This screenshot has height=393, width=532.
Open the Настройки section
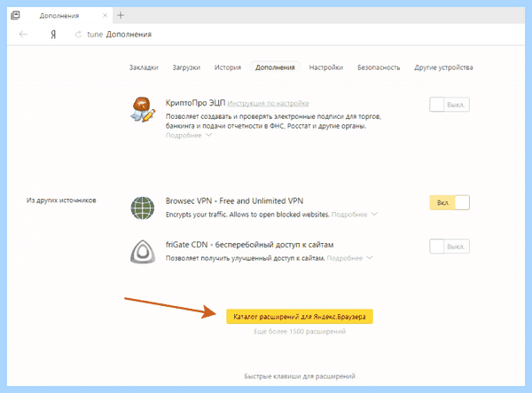(326, 67)
